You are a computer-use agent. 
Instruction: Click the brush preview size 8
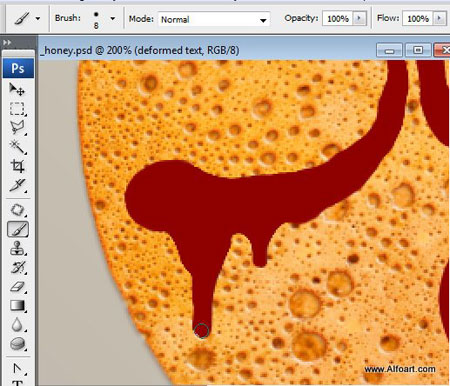[x=96, y=20]
